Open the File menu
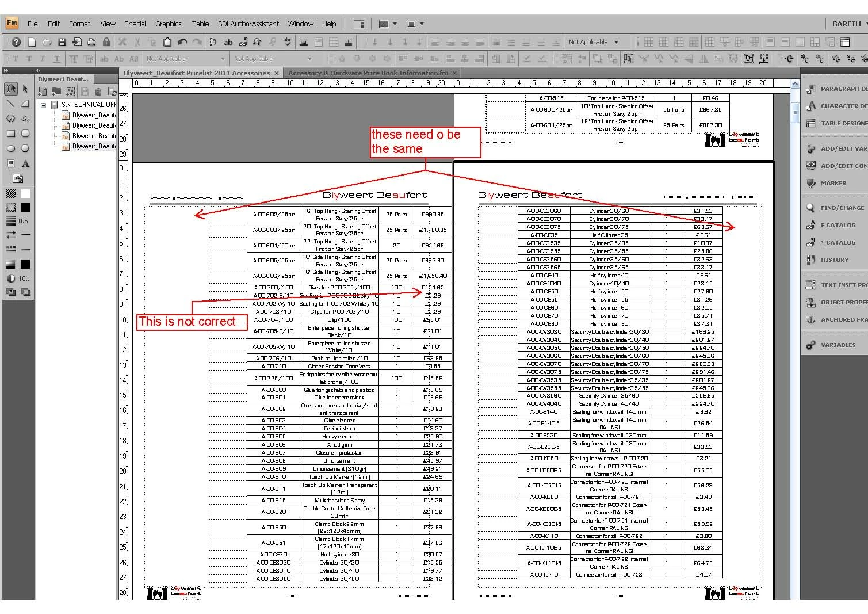The image size is (868, 614). coord(32,24)
